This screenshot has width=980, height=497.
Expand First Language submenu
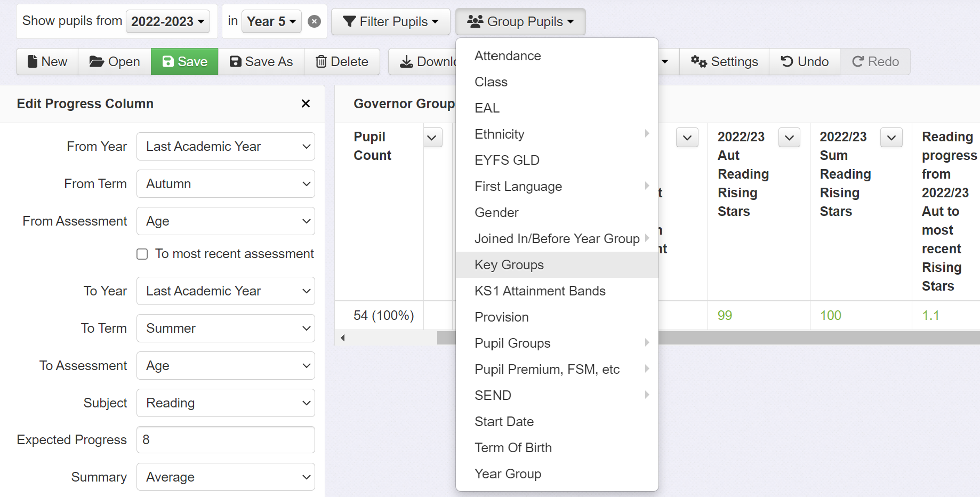[x=557, y=187]
